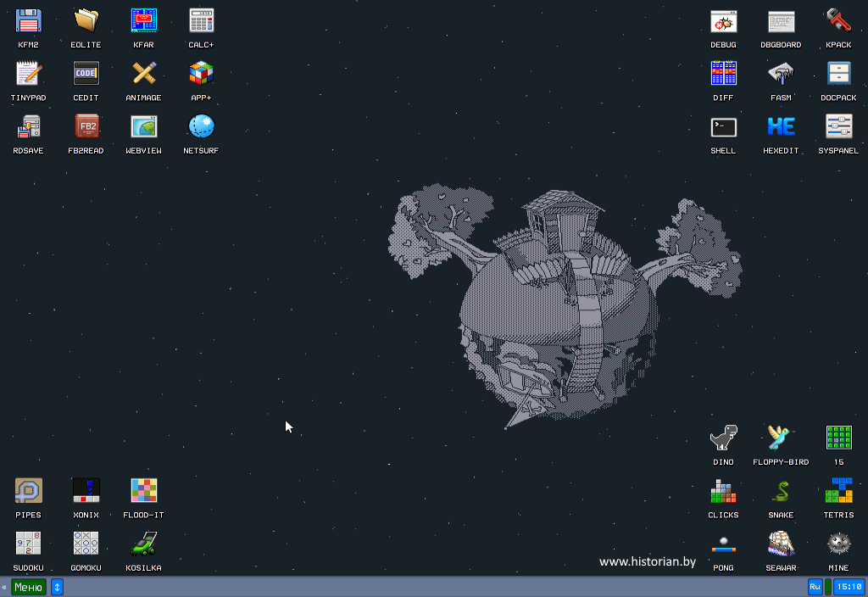Collapse the taskbar using left edge arrow
The width and height of the screenshot is (868, 597).
pyautogui.click(x=4, y=587)
